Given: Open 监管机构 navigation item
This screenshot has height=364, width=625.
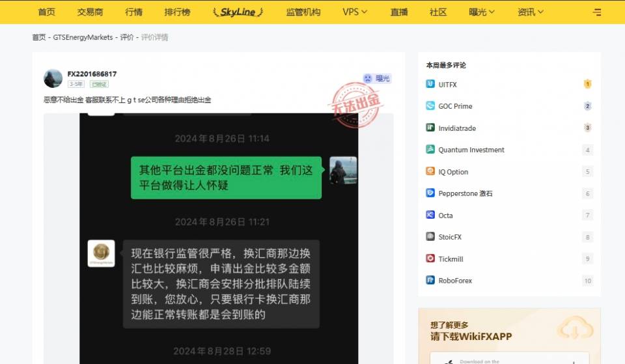Looking at the screenshot, I should (x=303, y=12).
